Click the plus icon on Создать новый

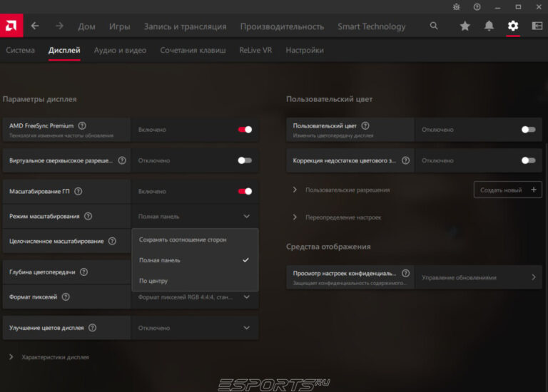tap(534, 190)
